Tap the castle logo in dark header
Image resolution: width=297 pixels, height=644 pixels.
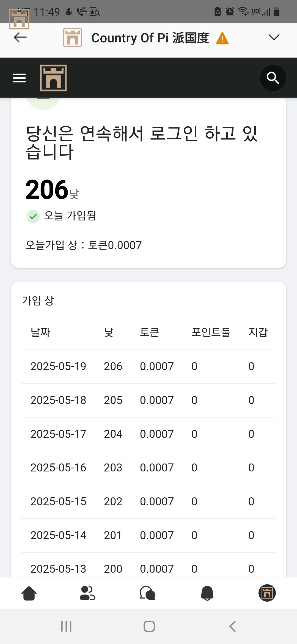coord(53,78)
